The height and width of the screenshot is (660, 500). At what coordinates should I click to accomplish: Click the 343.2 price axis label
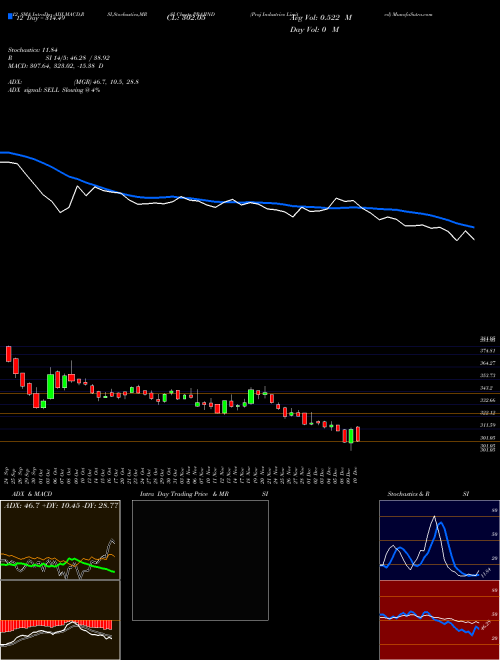(488, 388)
